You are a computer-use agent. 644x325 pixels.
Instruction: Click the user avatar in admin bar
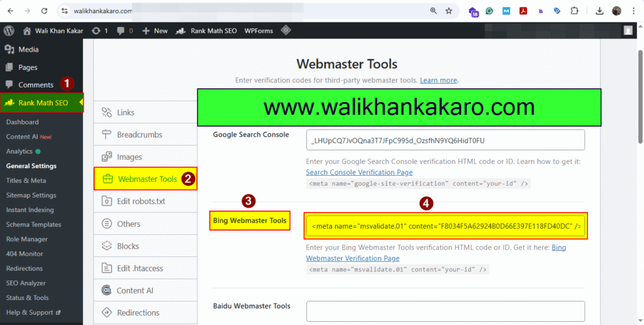point(628,30)
